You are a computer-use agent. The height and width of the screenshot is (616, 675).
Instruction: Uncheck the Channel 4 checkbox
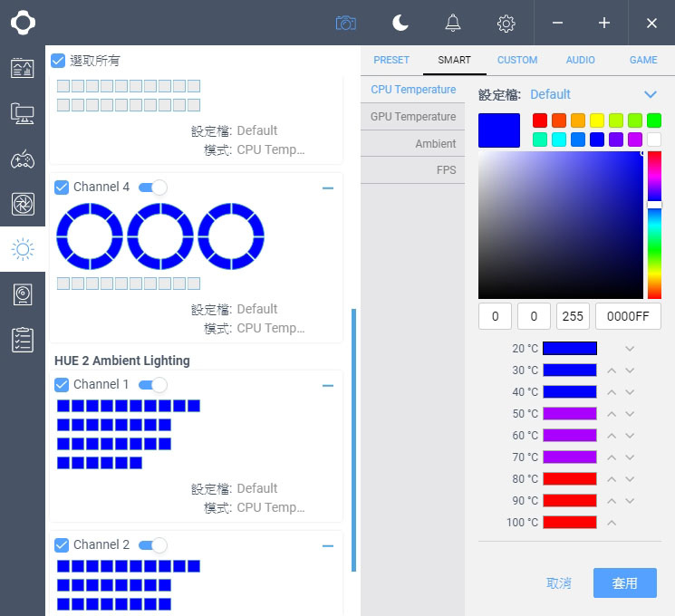(x=62, y=188)
